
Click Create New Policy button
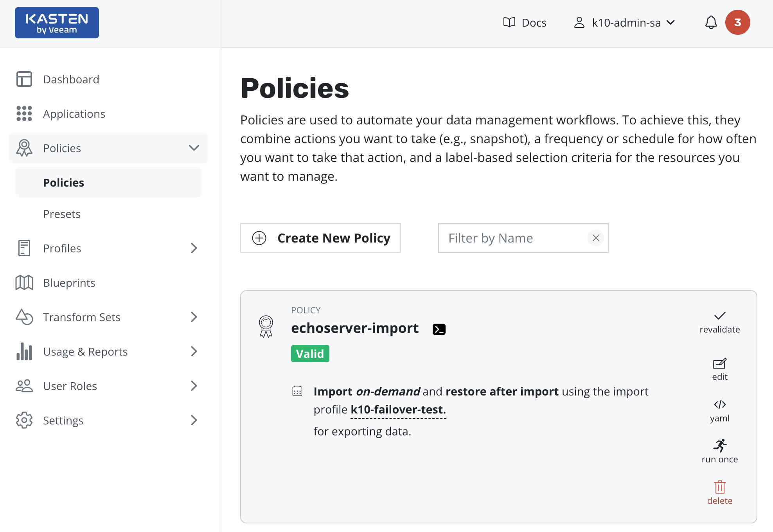click(320, 238)
